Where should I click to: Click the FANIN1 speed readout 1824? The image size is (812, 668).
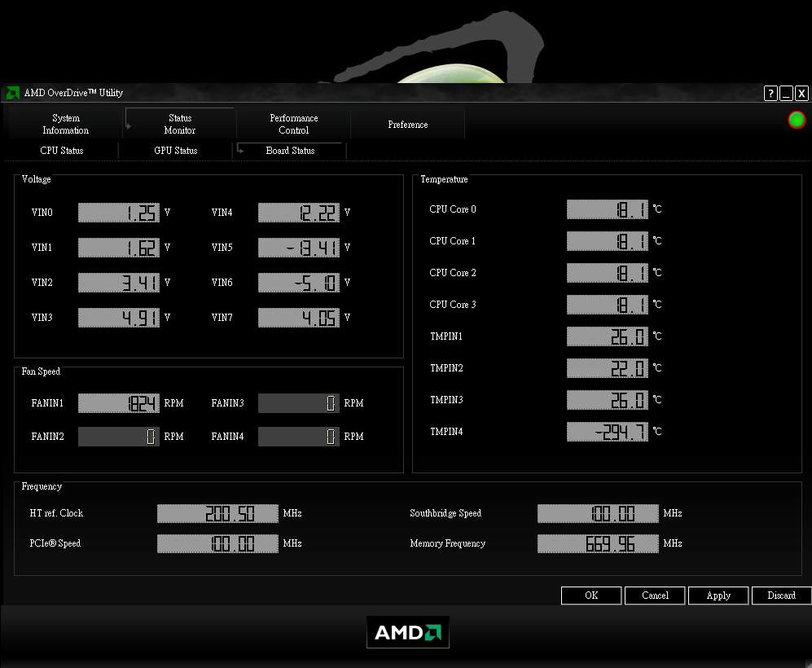pos(119,403)
